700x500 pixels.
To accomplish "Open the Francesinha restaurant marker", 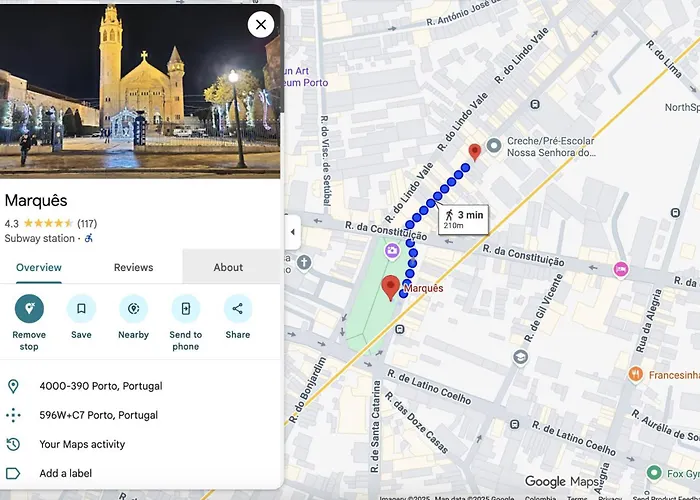I will click(635, 375).
